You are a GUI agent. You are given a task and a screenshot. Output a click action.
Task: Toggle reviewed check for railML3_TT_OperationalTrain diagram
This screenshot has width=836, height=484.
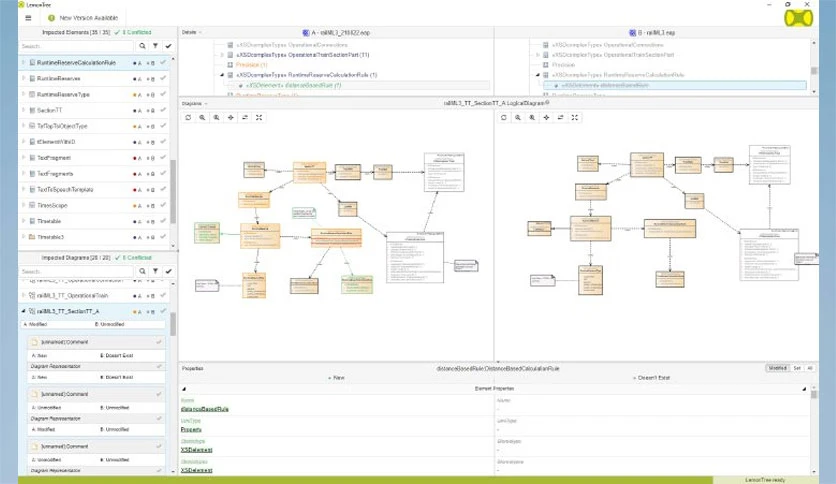[x=163, y=295]
